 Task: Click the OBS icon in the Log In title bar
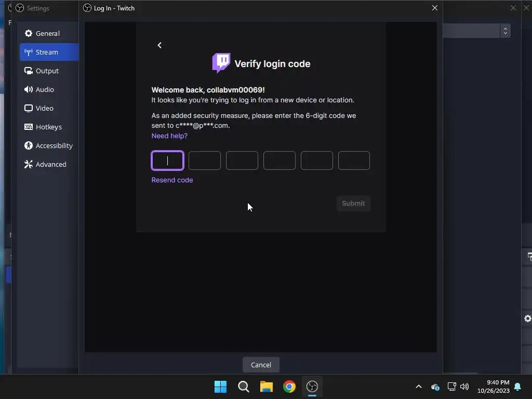pyautogui.click(x=87, y=8)
